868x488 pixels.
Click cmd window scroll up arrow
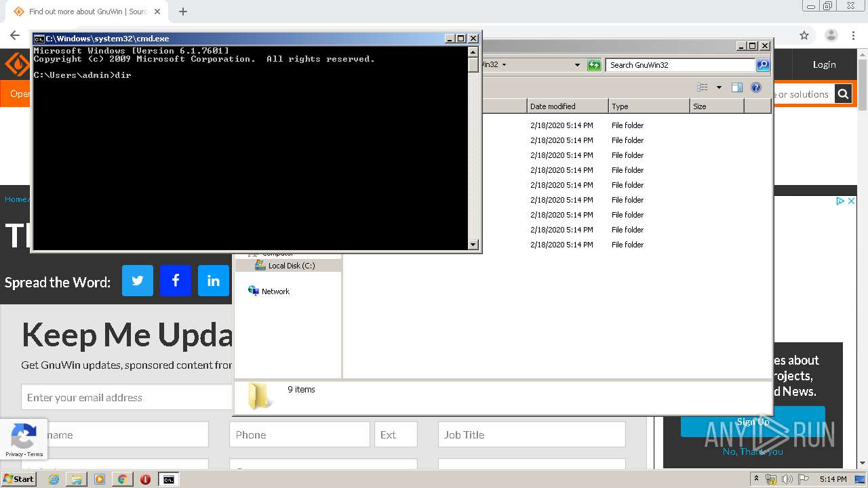(x=473, y=52)
